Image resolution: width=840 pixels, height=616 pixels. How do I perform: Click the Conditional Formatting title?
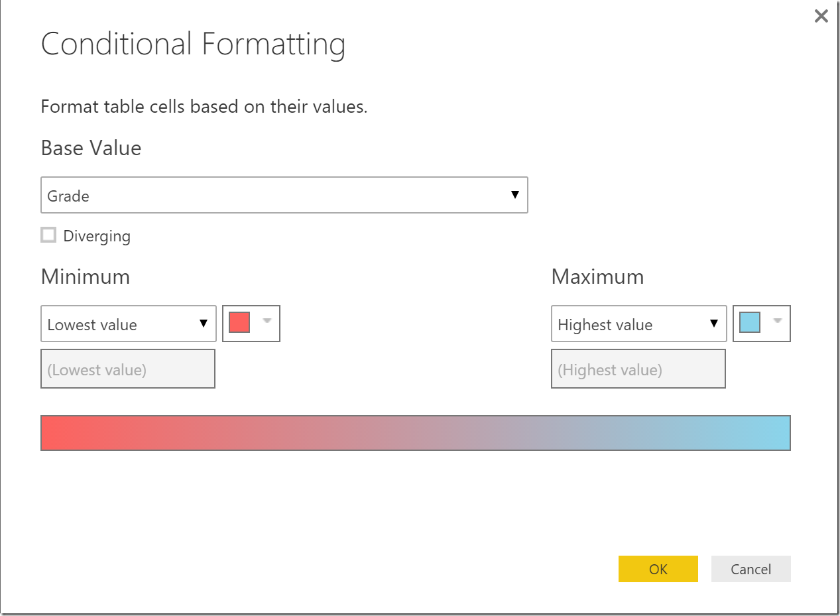pyautogui.click(x=193, y=44)
